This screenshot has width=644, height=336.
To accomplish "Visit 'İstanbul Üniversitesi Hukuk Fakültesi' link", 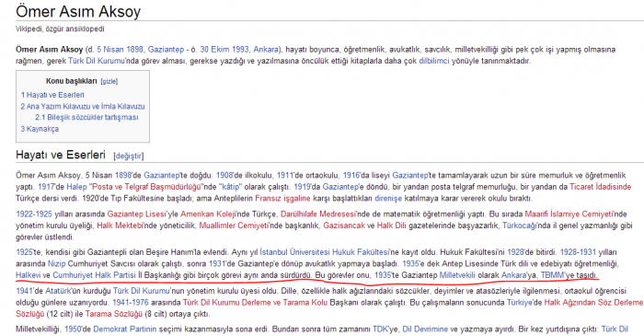I will (x=324, y=252).
